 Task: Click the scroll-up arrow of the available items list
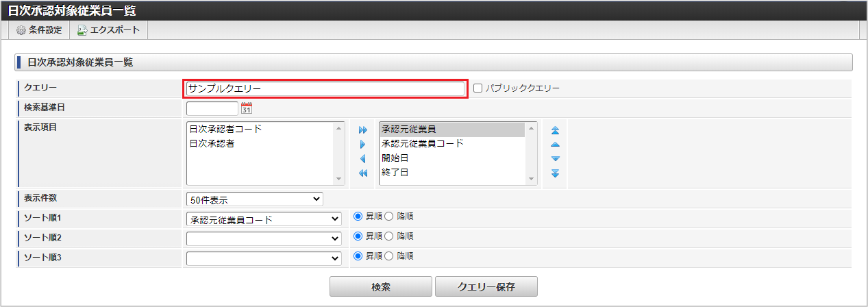tap(338, 128)
